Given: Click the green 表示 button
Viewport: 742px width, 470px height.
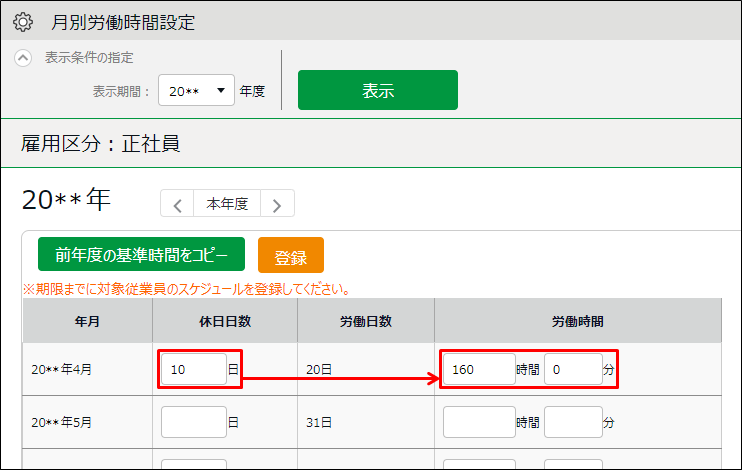Looking at the screenshot, I should point(378,90).
